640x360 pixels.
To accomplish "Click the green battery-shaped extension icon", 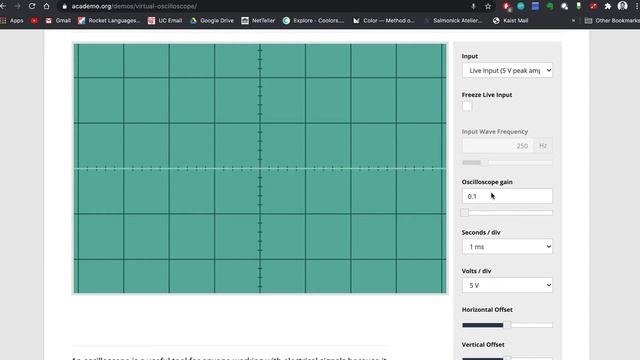I will [579, 6].
